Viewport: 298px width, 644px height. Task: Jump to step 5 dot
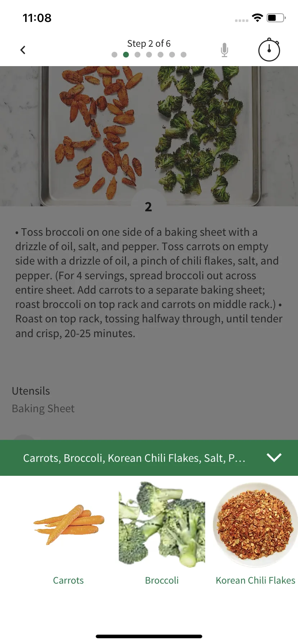[161, 55]
